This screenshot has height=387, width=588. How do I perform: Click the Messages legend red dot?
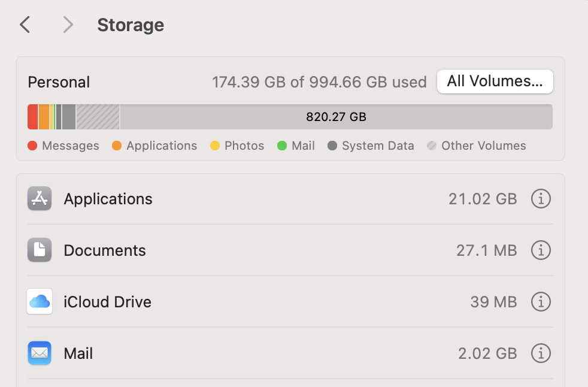tap(32, 146)
